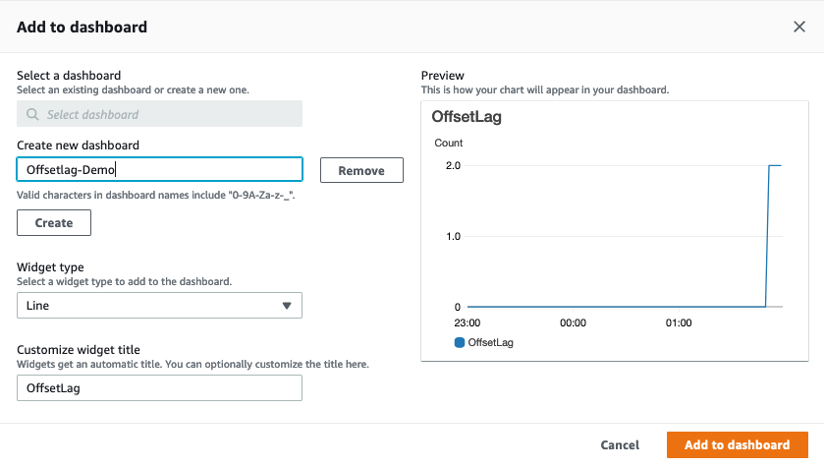Viewport: 824px width, 468px height.
Task: Click the vertical spike of the chart line
Action: click(x=768, y=236)
